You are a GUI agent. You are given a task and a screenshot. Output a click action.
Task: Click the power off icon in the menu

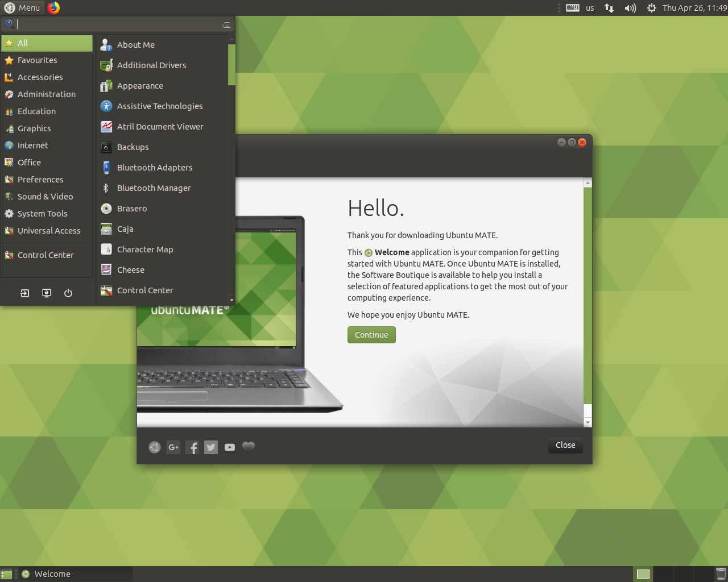[x=68, y=293]
